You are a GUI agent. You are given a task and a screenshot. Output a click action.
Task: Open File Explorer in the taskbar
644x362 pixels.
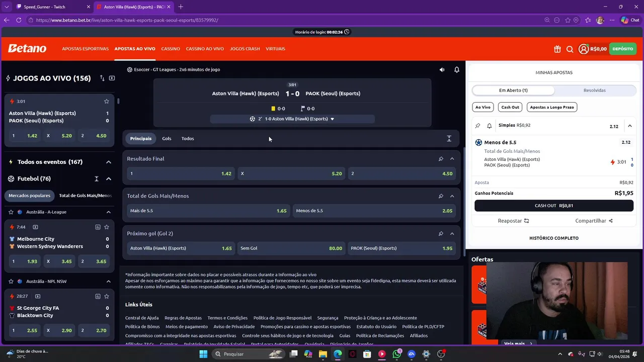(323, 354)
